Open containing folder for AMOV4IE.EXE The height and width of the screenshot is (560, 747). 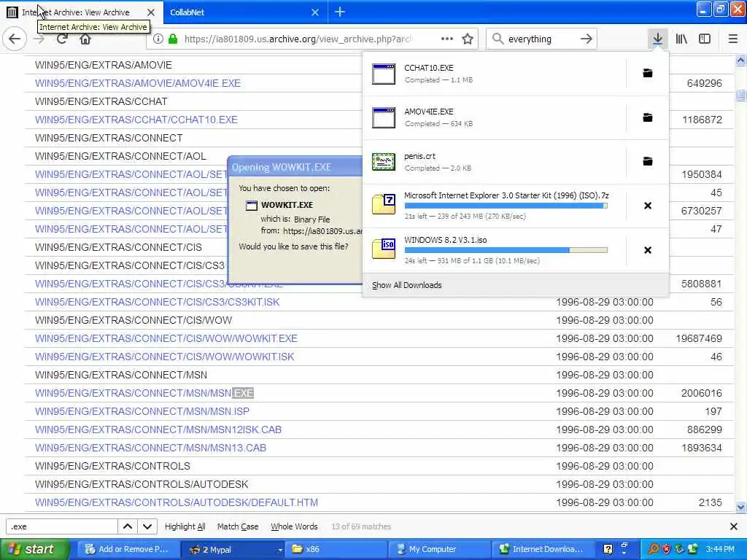pos(648,117)
